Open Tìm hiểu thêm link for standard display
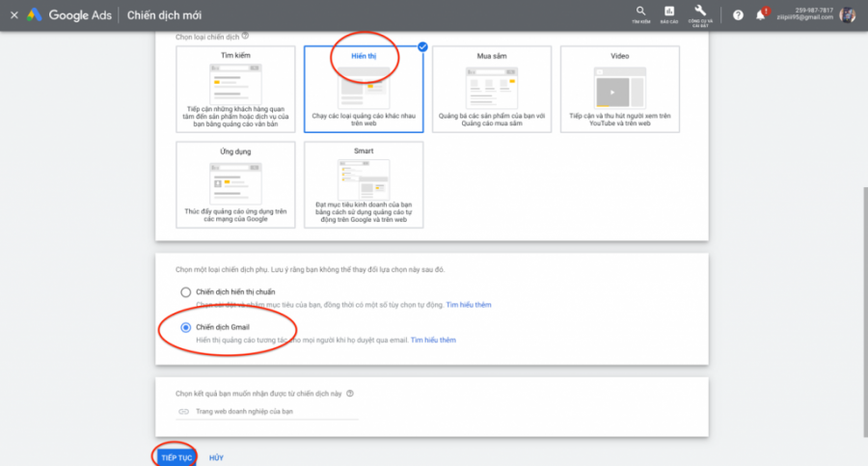Screen dimensions: 868x466 (469, 305)
